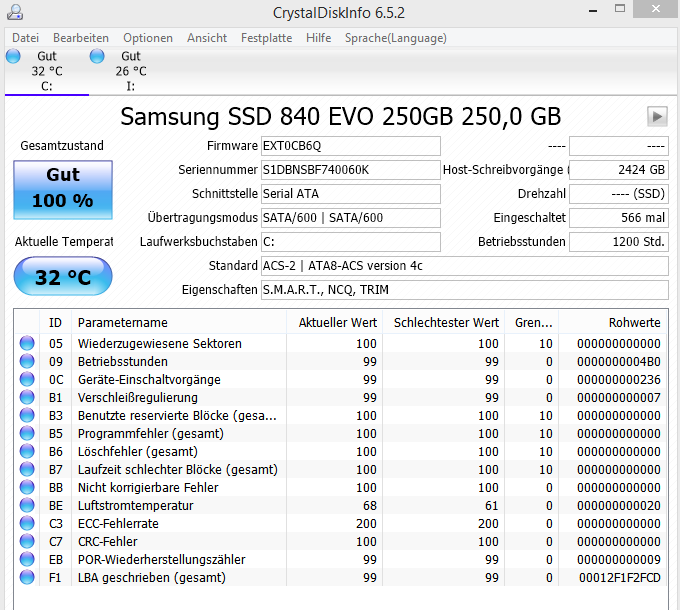Select the C: drive tab showing 32 °C
Image resolution: width=680 pixels, height=610 pixels.
pyautogui.click(x=47, y=71)
